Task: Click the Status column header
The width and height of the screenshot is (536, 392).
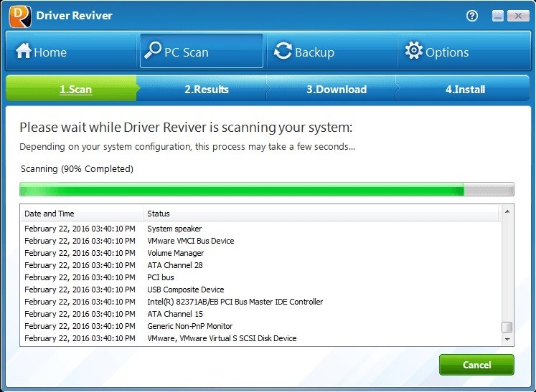Action: tap(321, 214)
